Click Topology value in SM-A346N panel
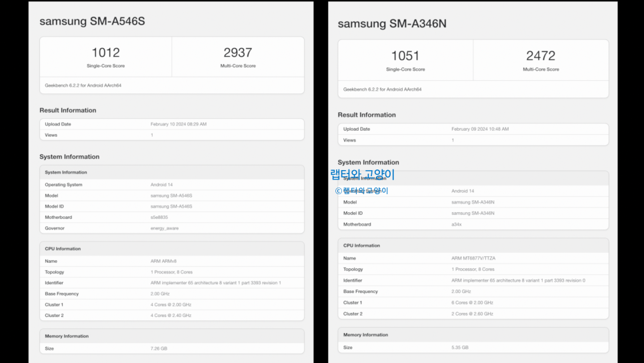644x363 pixels. [x=473, y=270]
